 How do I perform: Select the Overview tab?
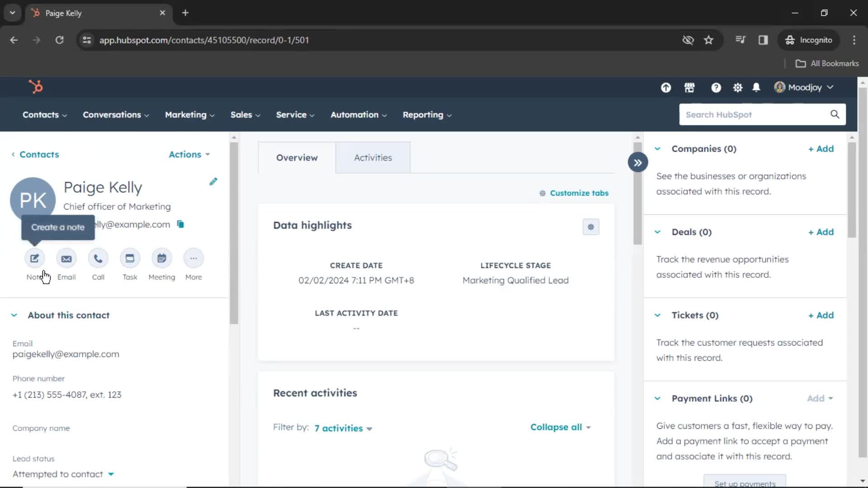[297, 157]
